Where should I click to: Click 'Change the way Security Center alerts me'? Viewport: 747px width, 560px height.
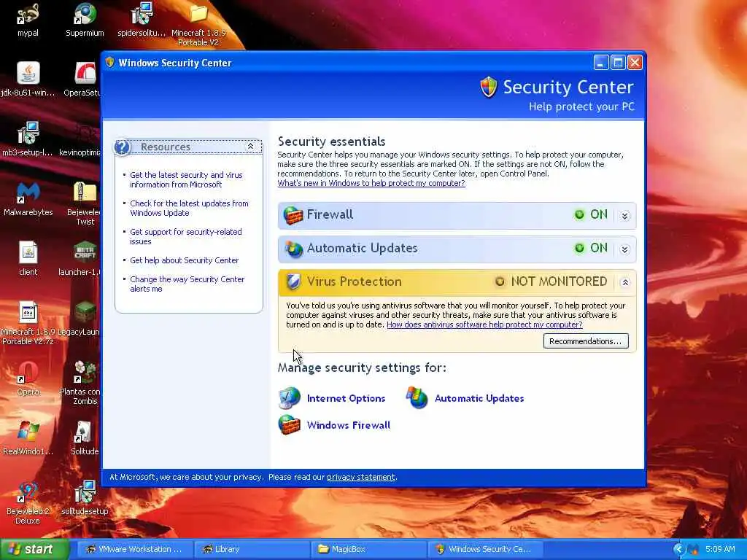187,284
